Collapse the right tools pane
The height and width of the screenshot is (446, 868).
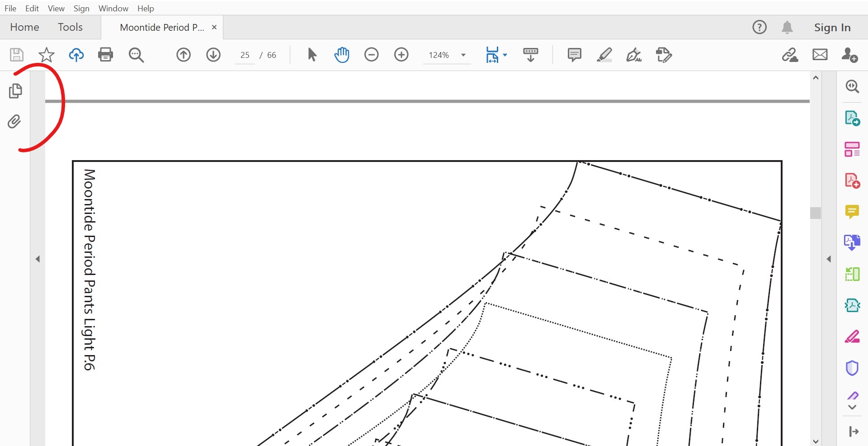[x=829, y=259]
